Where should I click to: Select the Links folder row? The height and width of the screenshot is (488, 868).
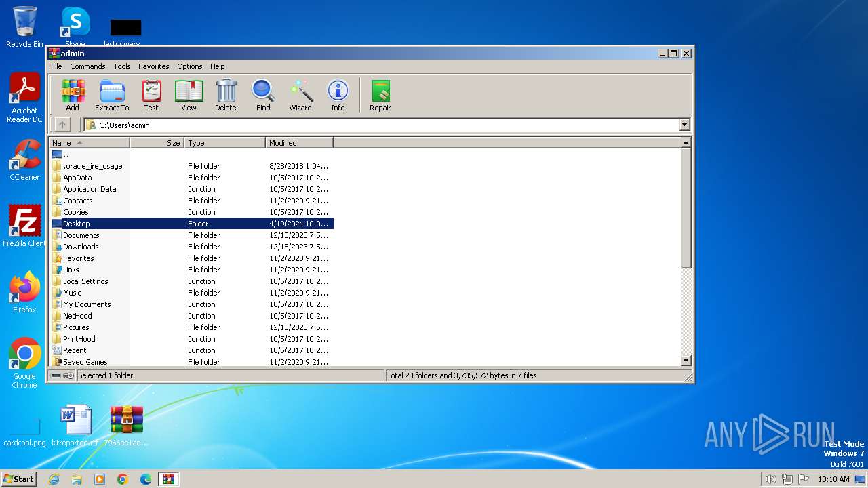[192, 270]
